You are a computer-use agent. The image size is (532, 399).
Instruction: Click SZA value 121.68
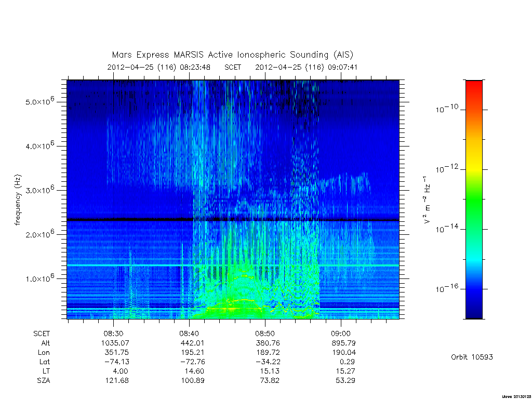(117, 381)
